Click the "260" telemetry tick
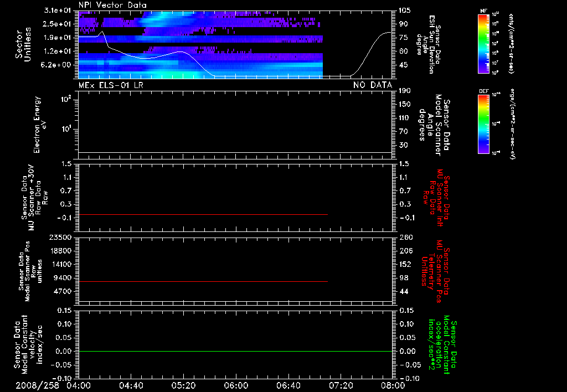567x392 pixels. [x=405, y=238]
